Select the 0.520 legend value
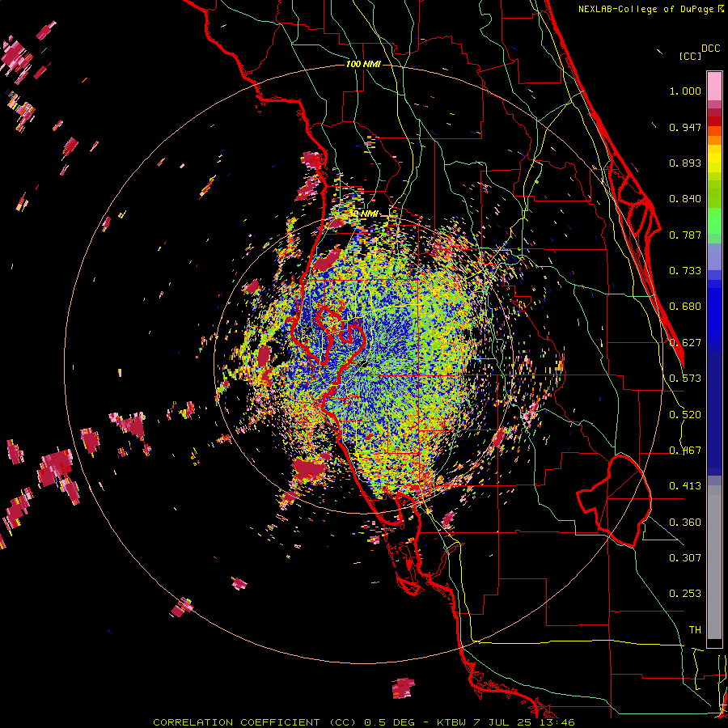The width and height of the screenshot is (728, 728). 685,415
